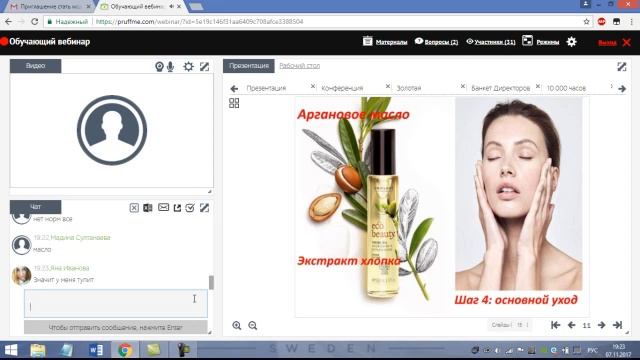640x360 pixels.
Task: Click the red Выход exit link
Action: [x=607, y=42]
